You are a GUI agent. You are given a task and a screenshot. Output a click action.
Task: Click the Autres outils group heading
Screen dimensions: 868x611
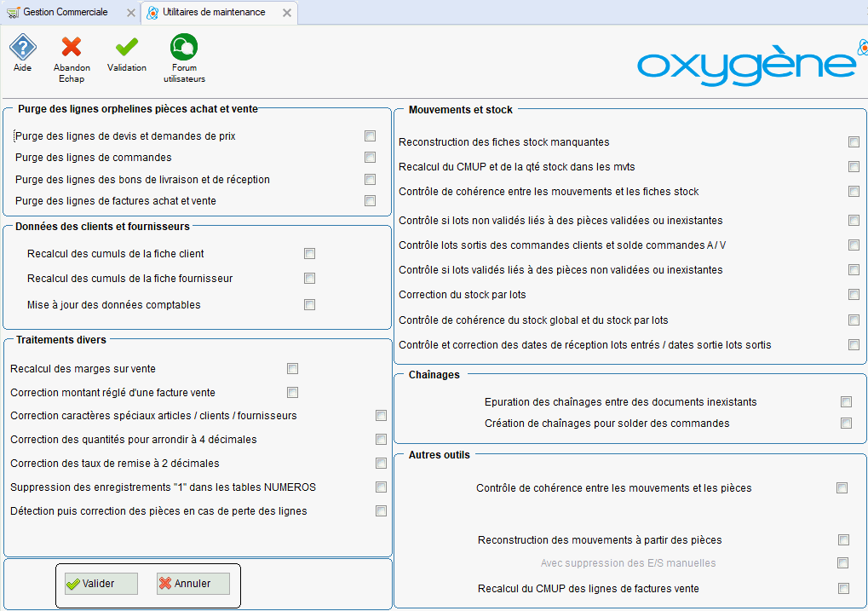(439, 455)
